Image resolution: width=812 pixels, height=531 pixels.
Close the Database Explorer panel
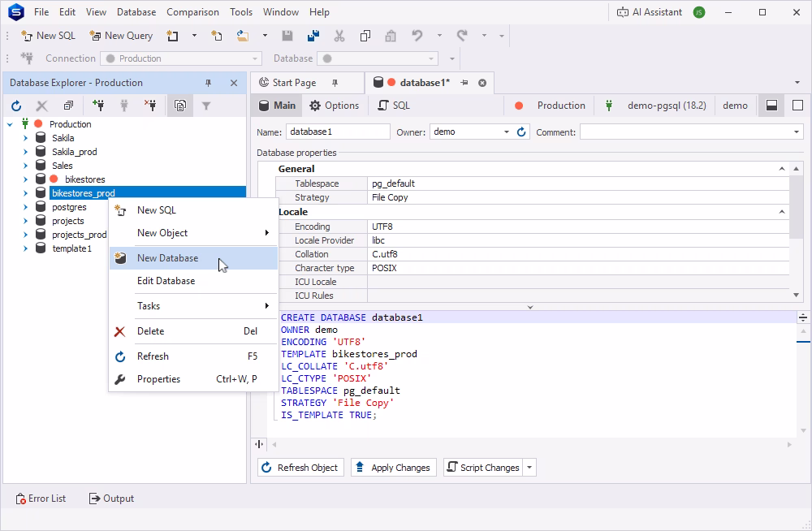point(234,83)
